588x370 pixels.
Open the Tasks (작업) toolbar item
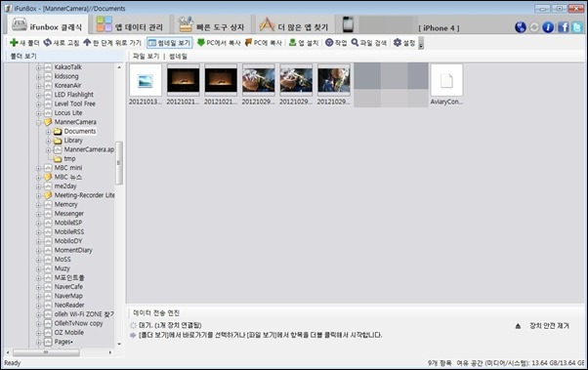click(336, 43)
